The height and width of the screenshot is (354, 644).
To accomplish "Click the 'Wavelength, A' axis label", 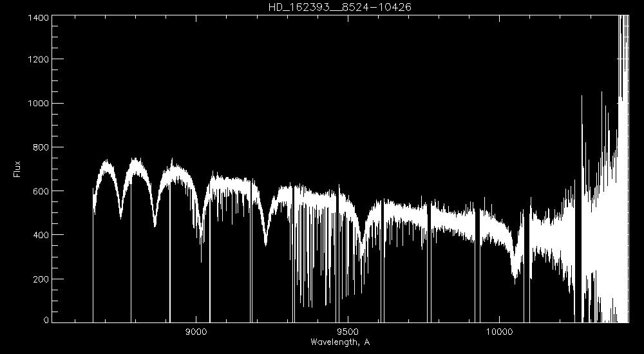I will [x=340, y=342].
